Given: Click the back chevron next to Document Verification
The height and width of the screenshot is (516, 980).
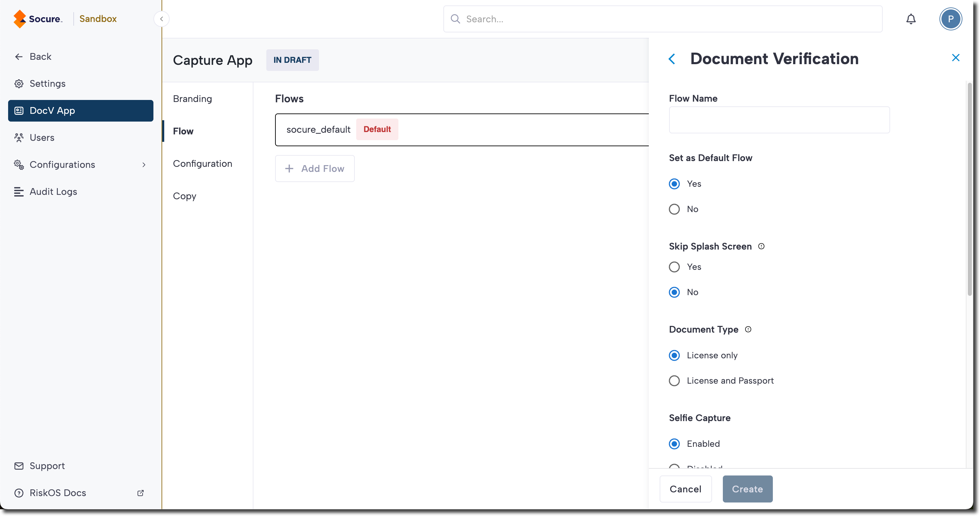Looking at the screenshot, I should (672, 59).
